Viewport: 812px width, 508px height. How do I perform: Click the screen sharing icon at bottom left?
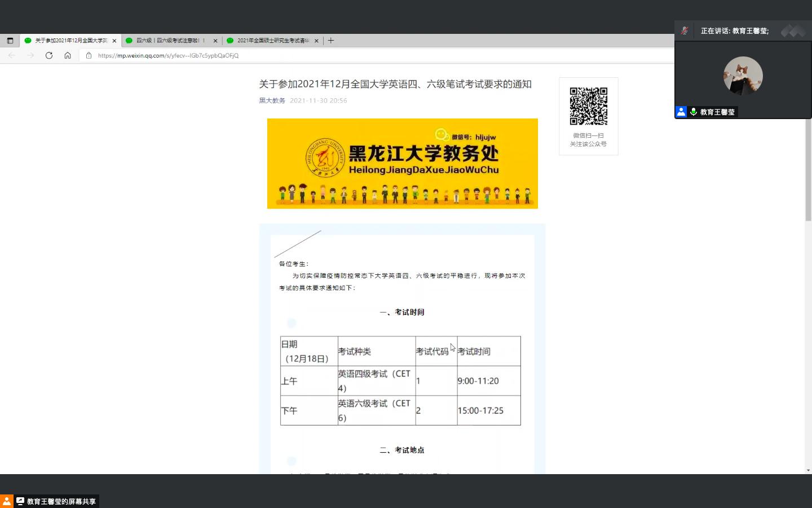click(20, 501)
